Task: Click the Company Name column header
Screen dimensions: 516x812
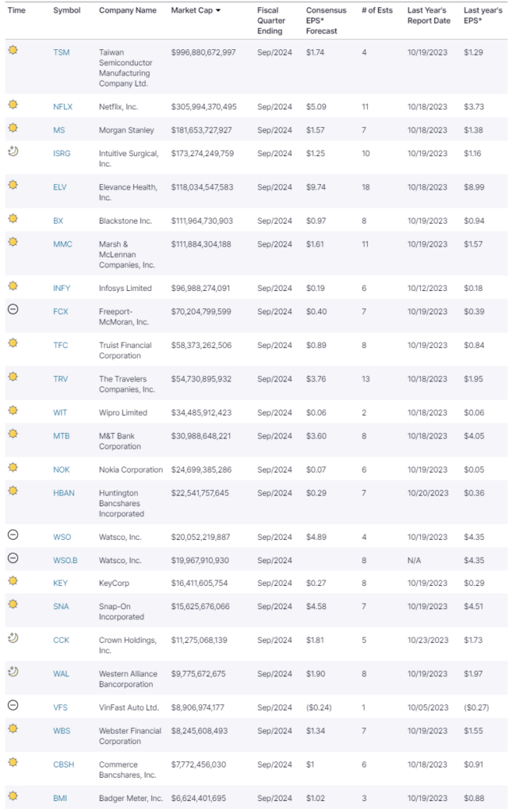Action: tap(128, 10)
